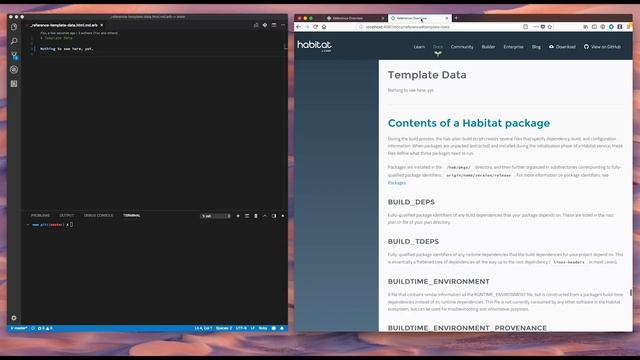Move the terminal panel to the side
The image size is (640, 360).
(x=274, y=216)
